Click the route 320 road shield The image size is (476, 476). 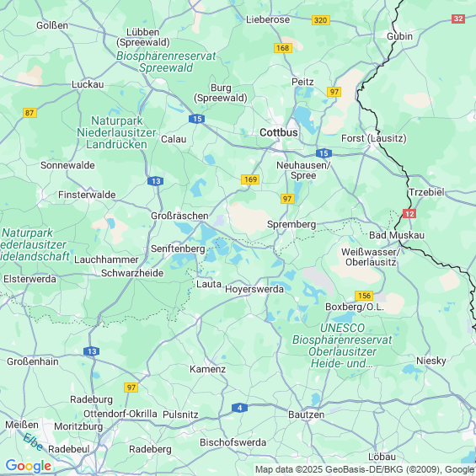coord(321,20)
